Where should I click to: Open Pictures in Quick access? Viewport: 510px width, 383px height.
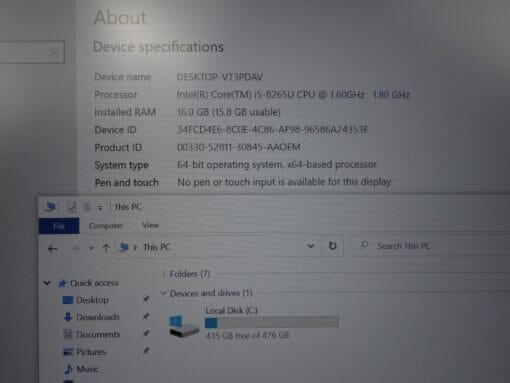click(x=91, y=352)
